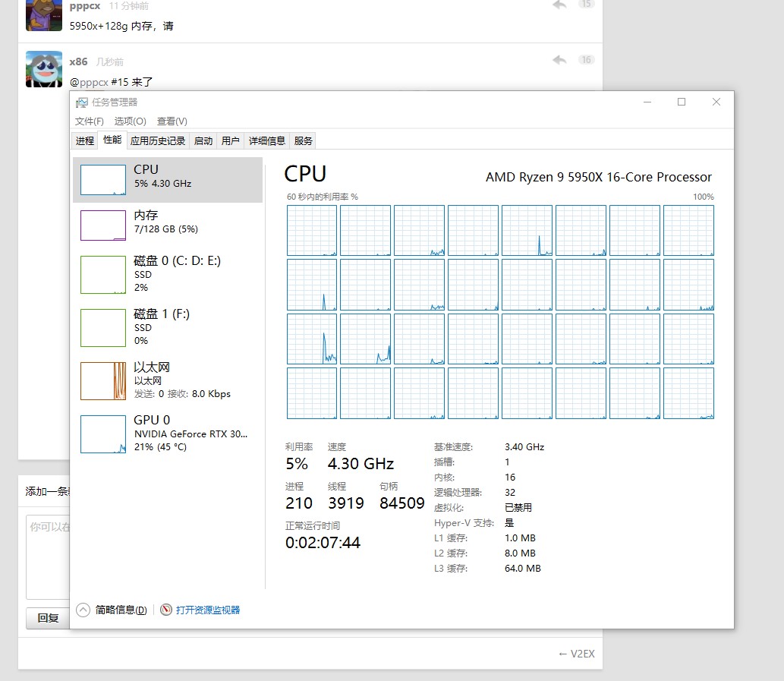Open the 文件(F) menu
The width and height of the screenshot is (784, 681).
(89, 121)
